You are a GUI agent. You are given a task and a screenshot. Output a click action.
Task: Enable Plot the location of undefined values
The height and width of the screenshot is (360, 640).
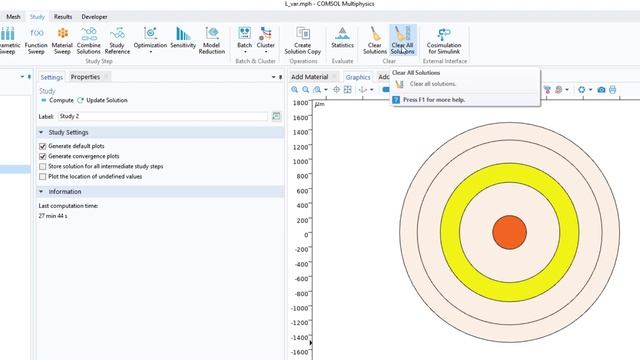tap(42, 177)
